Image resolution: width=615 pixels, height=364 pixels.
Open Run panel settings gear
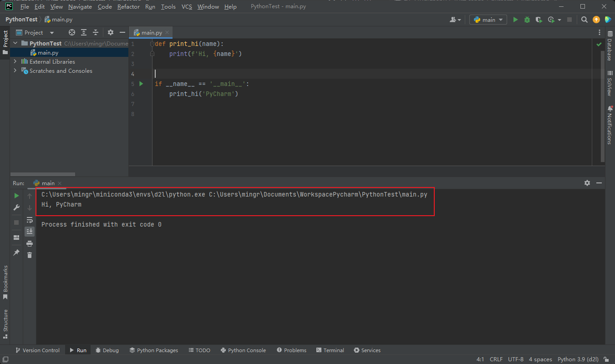587,183
